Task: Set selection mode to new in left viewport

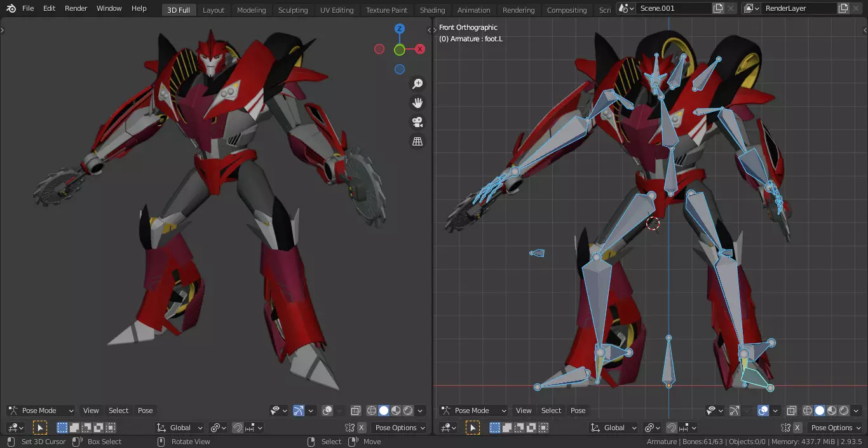Action: (x=62, y=428)
